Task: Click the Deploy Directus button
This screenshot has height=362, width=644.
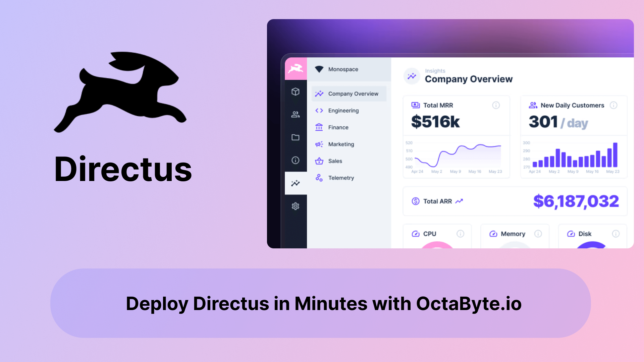Action: [322, 303]
